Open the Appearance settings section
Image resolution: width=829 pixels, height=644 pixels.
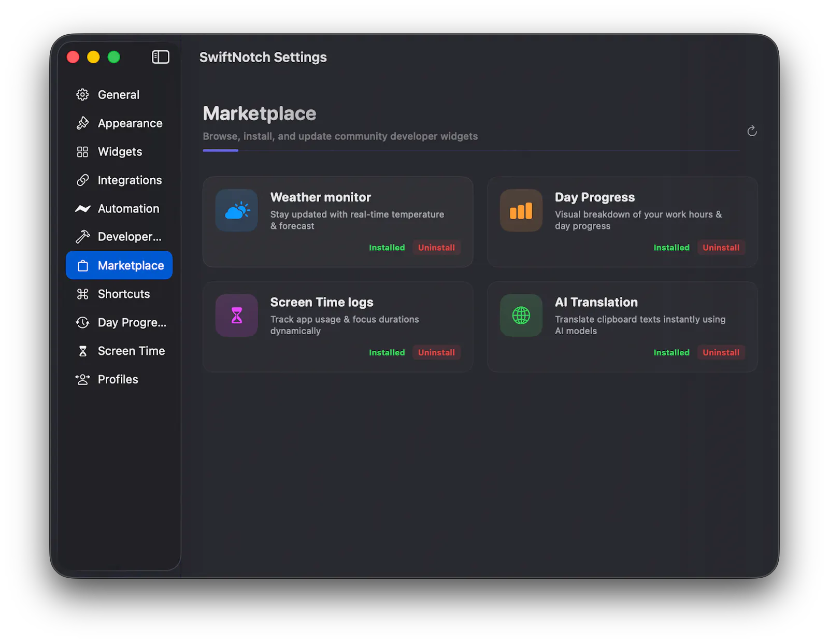point(119,123)
